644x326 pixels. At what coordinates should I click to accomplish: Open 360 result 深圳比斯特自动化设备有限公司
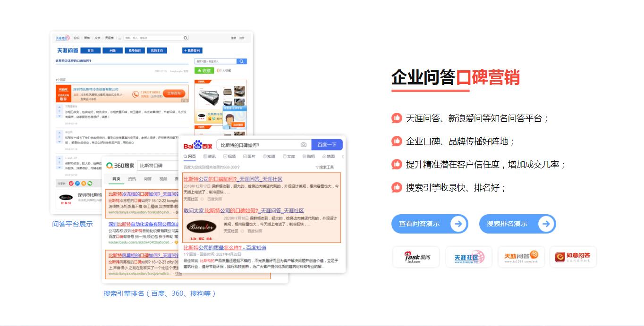(x=144, y=224)
